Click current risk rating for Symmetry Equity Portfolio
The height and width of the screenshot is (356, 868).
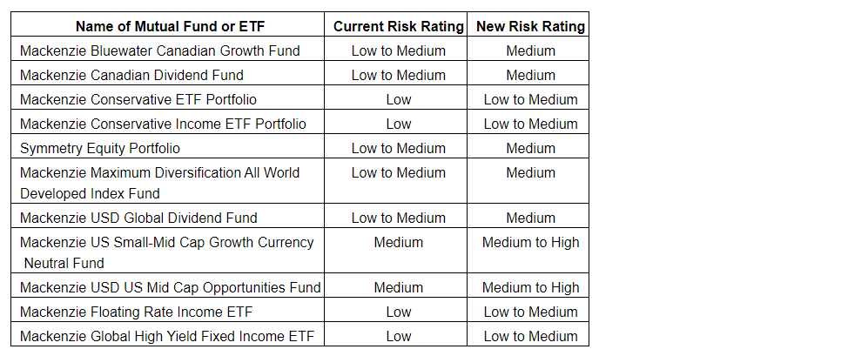pos(398,148)
